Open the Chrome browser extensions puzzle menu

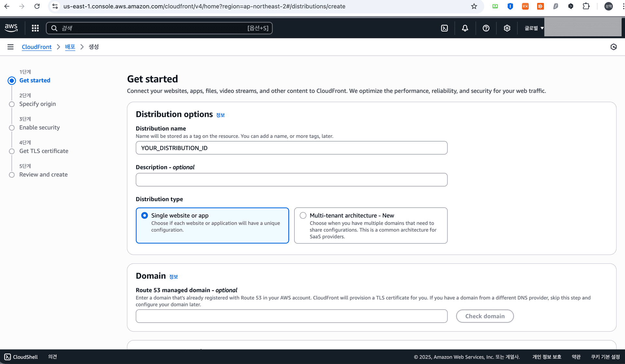(586, 6)
